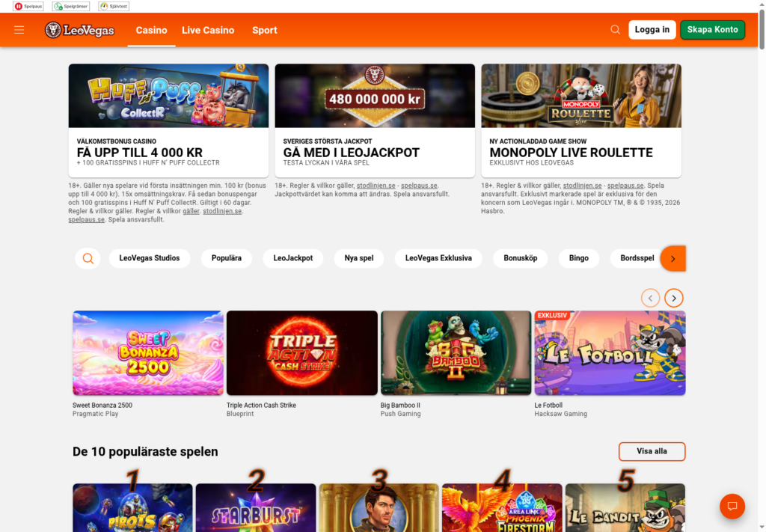Click stodlinjen.se link under LeoJackpot terms
This screenshot has width=766, height=532.
pos(376,186)
